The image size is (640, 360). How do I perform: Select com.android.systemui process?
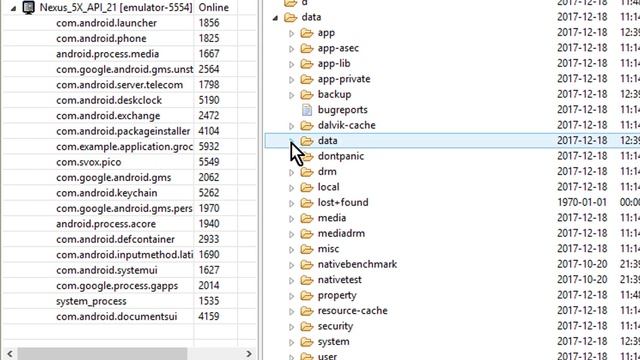107,271
